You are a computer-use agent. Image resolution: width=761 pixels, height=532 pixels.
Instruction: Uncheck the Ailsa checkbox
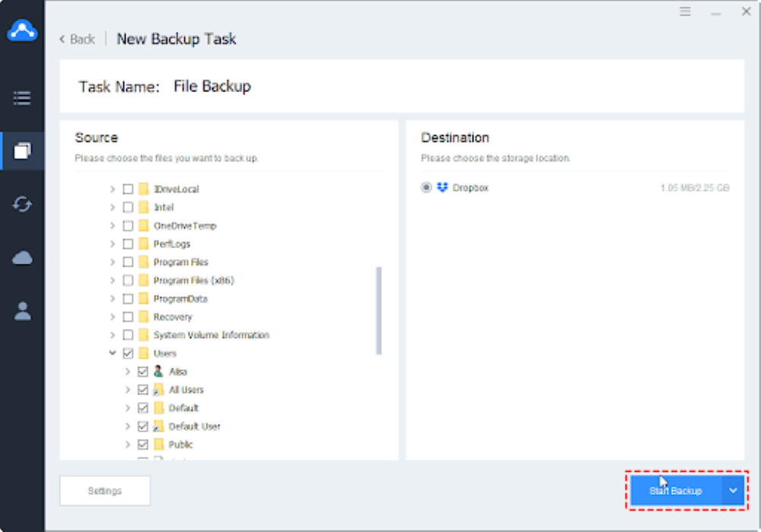click(143, 372)
